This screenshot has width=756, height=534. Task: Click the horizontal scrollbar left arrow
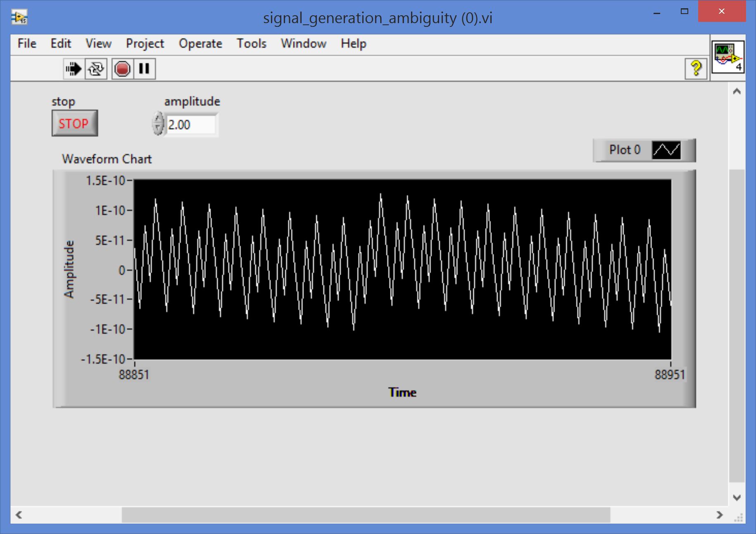(x=19, y=515)
